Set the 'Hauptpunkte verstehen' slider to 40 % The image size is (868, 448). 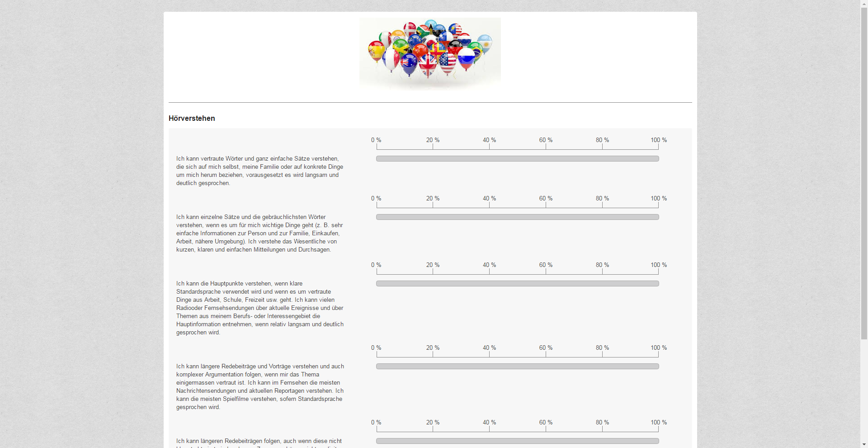coord(489,284)
